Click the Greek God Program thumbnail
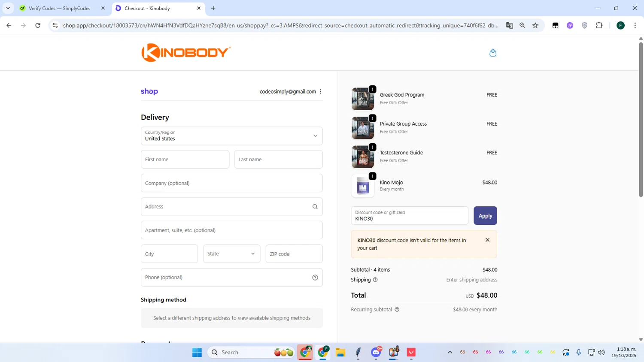Viewport: 644px width, 362px height. coord(363,99)
